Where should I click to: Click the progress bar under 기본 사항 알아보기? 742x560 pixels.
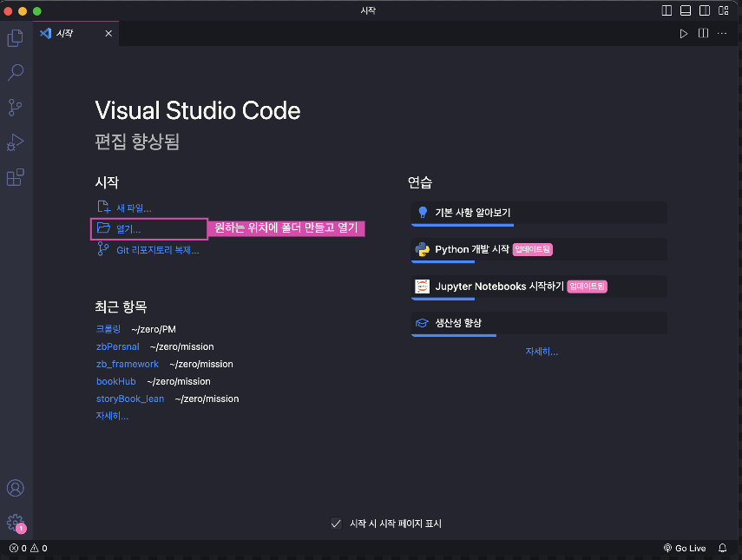click(x=463, y=225)
